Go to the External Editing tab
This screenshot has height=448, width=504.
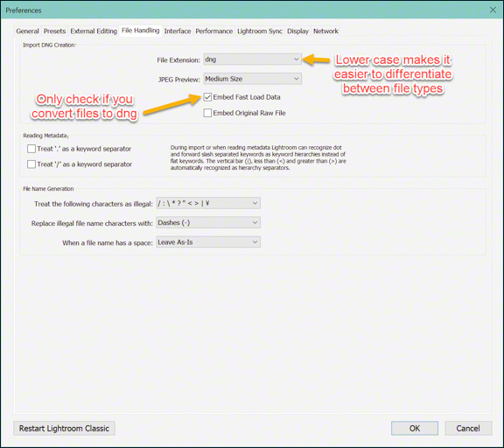(x=94, y=31)
